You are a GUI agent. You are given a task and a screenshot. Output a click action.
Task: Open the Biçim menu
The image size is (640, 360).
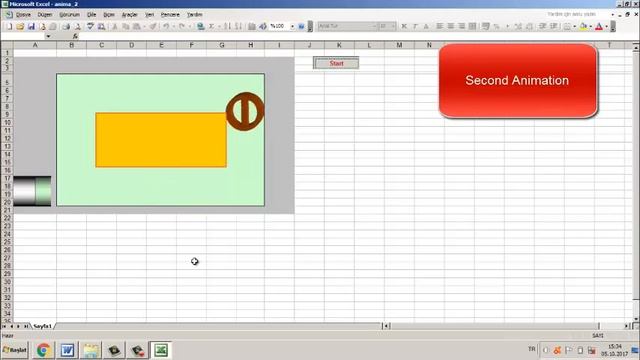tap(109, 15)
